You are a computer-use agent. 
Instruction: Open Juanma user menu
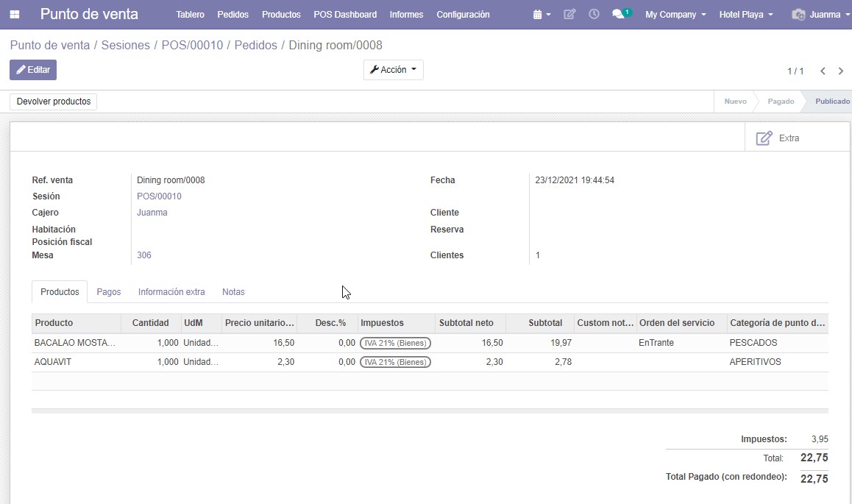click(829, 15)
